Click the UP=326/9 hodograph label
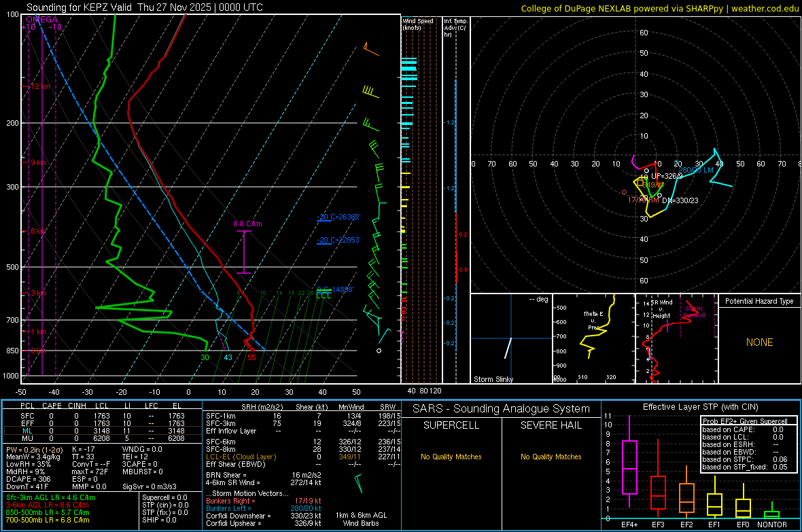This screenshot has height=532, width=802. click(667, 176)
